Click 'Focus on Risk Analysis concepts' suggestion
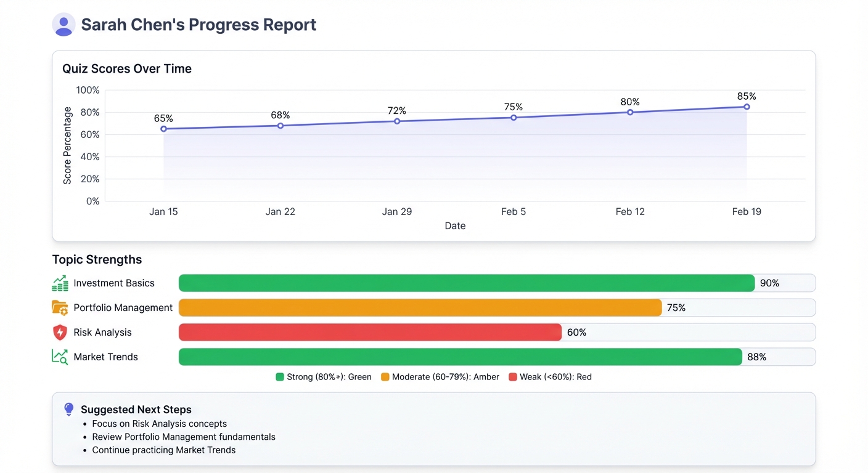 [x=160, y=424]
